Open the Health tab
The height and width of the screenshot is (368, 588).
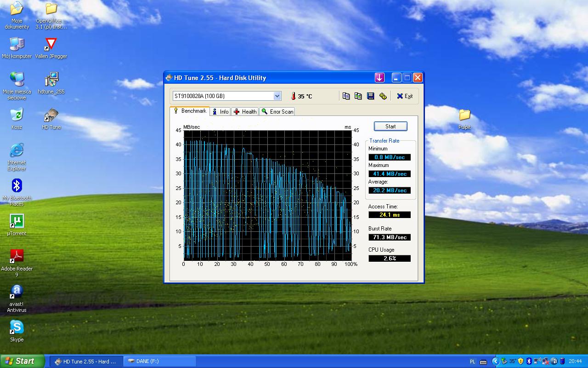[245, 112]
